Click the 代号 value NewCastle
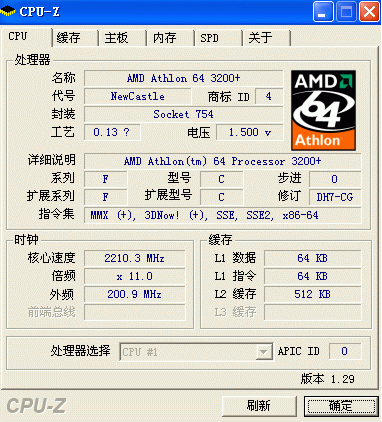Viewport: 382px width, 422px height. pos(138,96)
